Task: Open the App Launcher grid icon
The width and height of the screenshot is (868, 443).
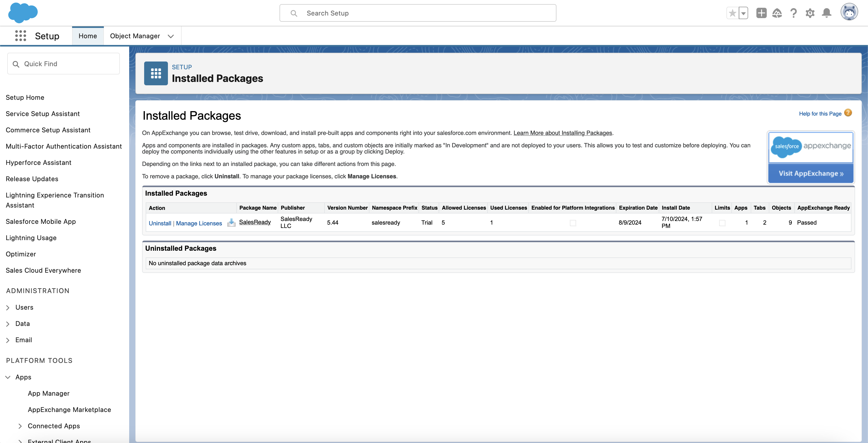Action: pyautogui.click(x=21, y=36)
